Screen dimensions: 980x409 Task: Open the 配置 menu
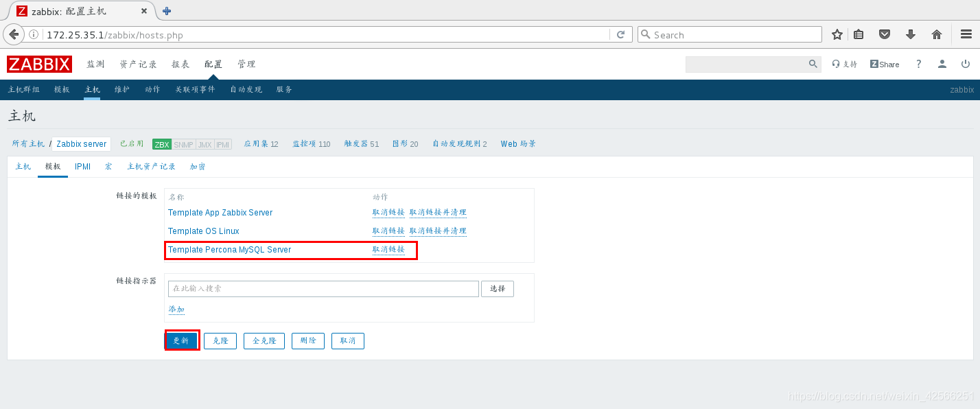213,64
